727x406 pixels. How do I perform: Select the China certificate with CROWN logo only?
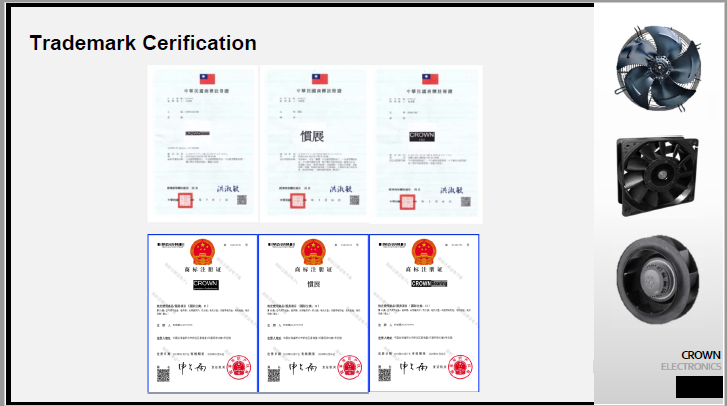203,313
